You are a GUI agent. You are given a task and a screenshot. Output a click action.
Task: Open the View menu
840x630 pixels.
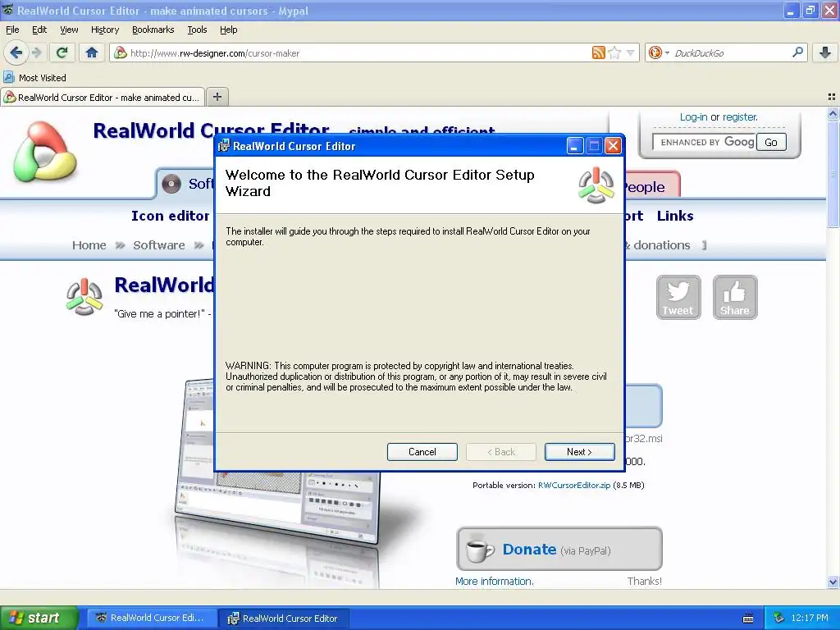(69, 30)
